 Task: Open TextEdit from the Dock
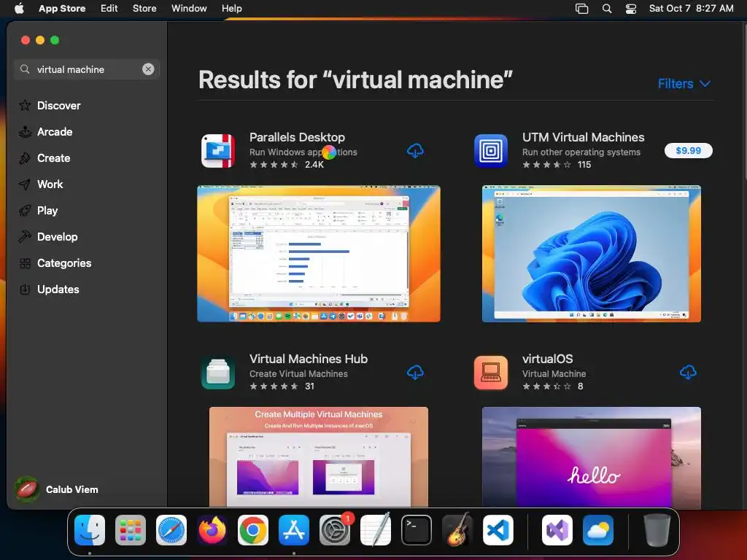pos(376,530)
